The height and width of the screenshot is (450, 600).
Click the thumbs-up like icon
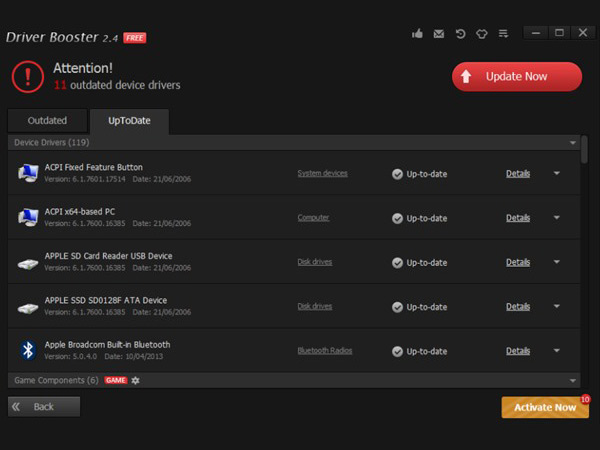417,34
